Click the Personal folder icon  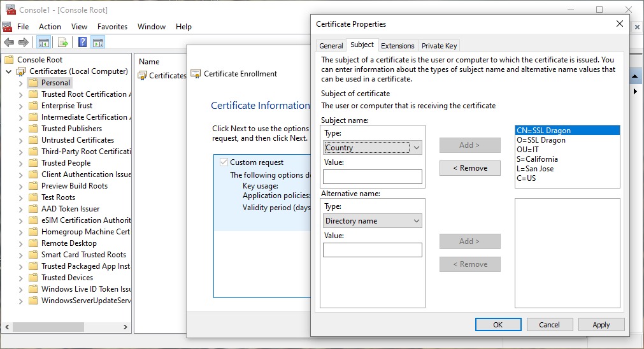[33, 83]
